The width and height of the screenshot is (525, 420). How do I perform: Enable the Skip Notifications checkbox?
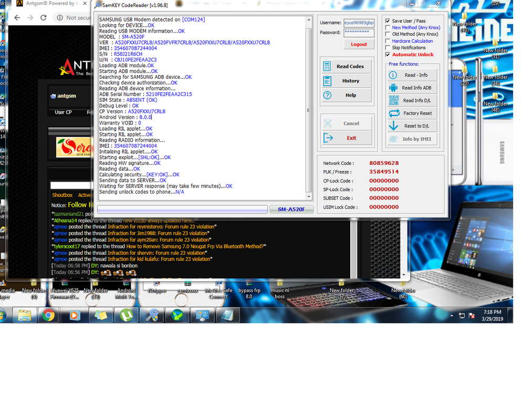(x=388, y=48)
